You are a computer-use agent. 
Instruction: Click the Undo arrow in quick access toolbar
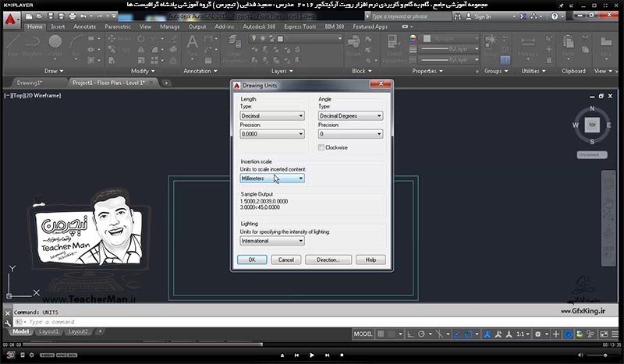pos(83,16)
